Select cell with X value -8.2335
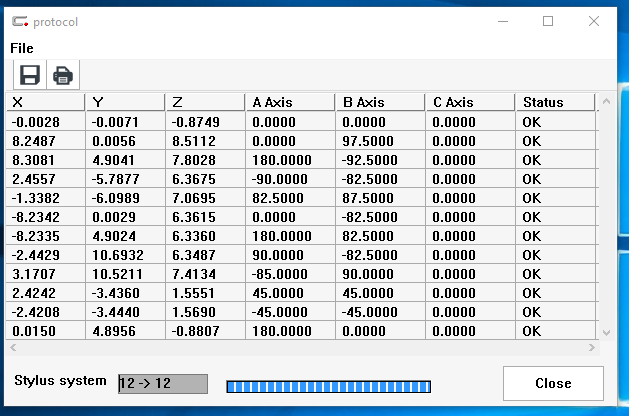The width and height of the screenshot is (629, 416). coord(45,236)
